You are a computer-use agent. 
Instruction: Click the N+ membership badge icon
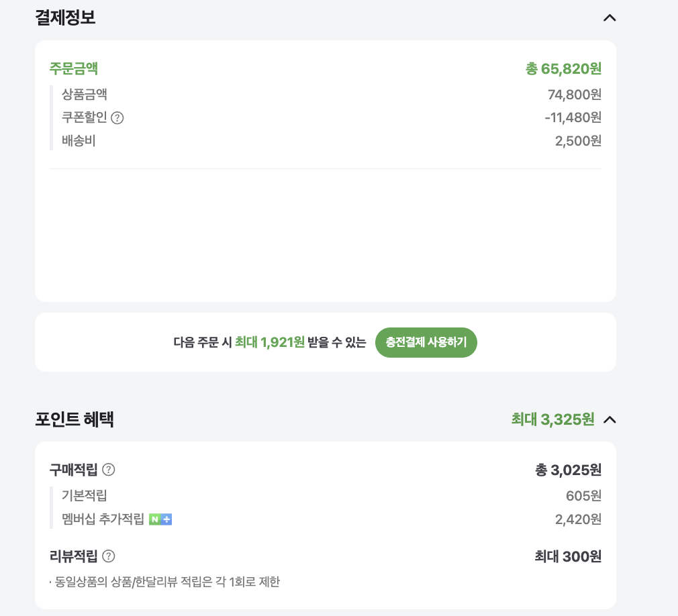point(160,519)
